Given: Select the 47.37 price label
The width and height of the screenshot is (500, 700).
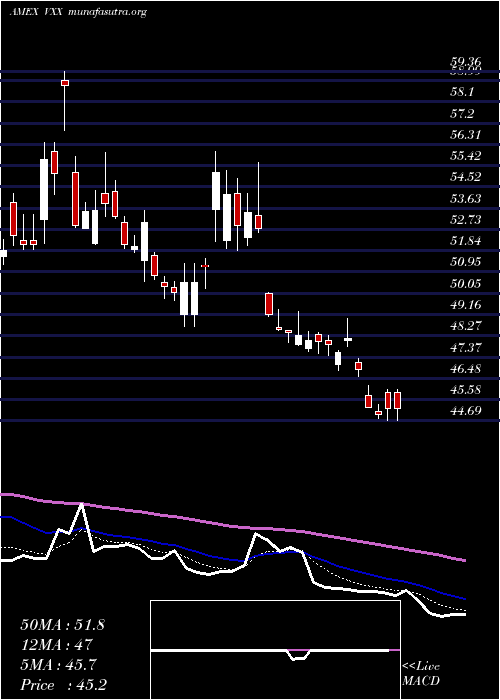Looking at the screenshot, I should 466,347.
